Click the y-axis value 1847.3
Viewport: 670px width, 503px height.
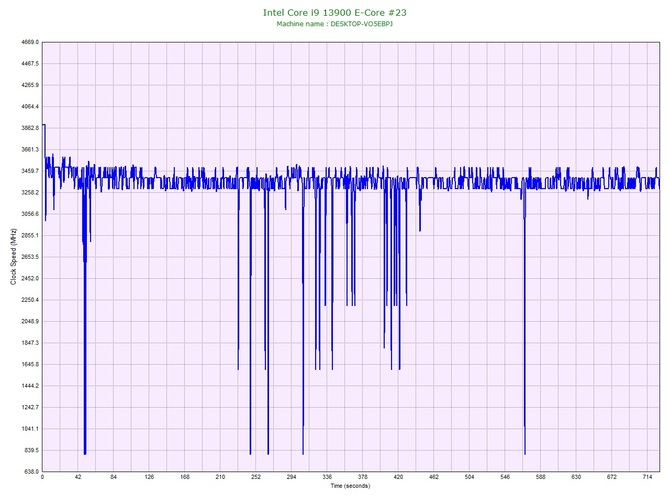tap(30, 343)
